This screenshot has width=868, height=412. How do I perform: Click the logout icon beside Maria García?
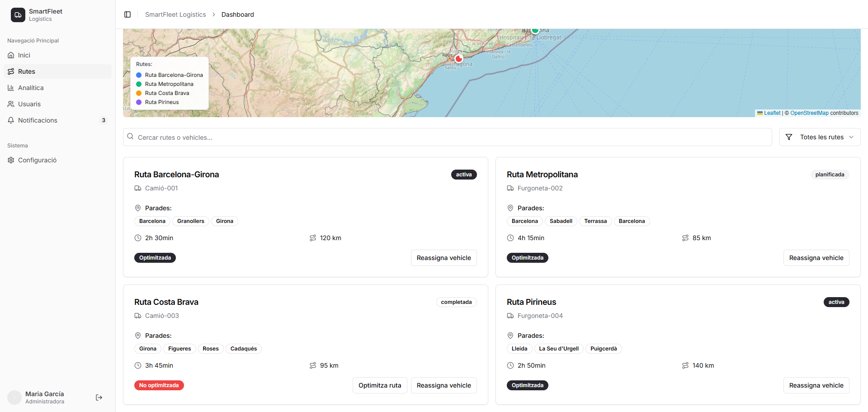point(99,398)
